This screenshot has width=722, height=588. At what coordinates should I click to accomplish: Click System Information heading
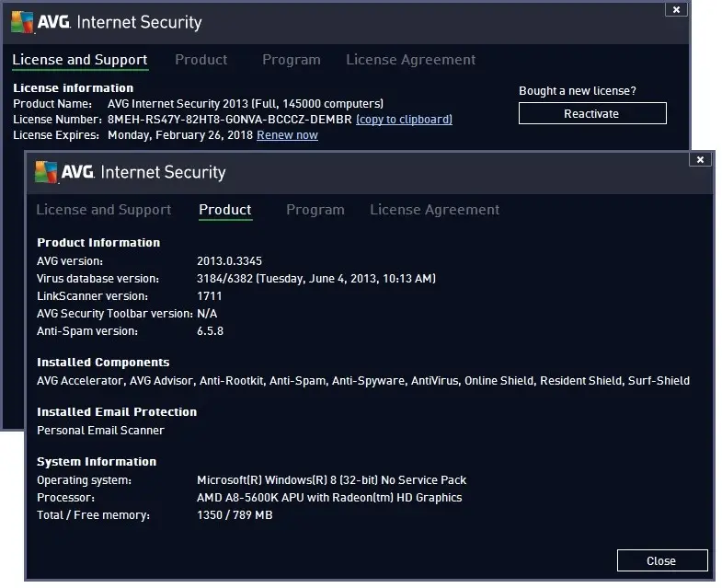[97, 461]
